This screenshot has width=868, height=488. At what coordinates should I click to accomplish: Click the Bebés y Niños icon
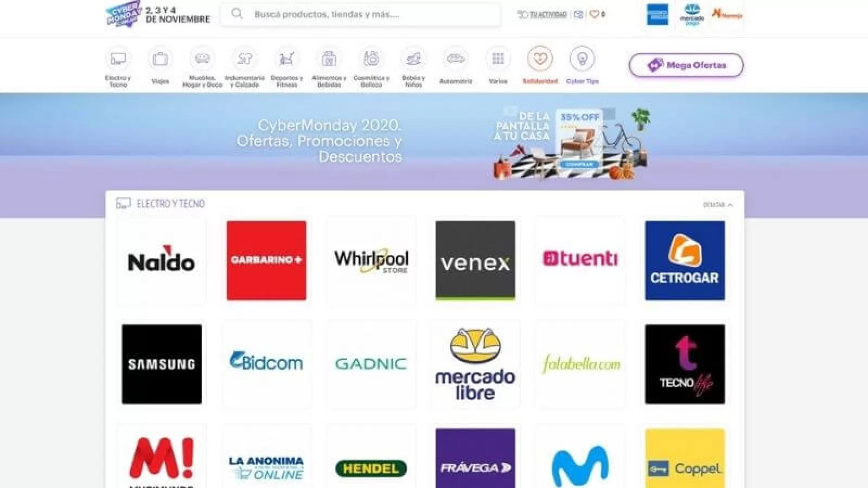[x=413, y=59]
